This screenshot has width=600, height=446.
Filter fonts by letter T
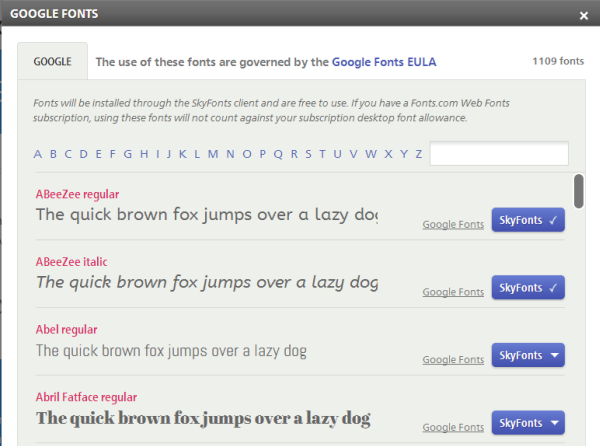[323, 154]
